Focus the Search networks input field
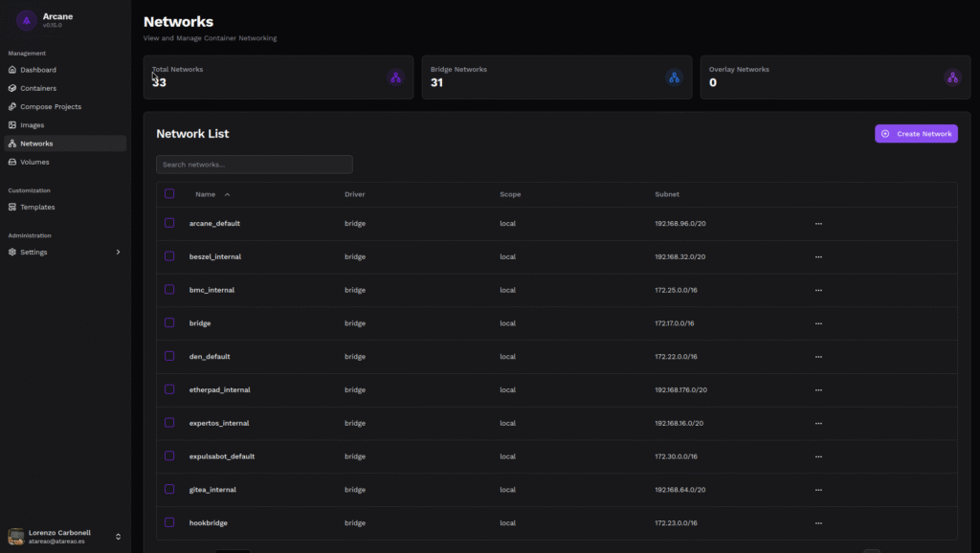980x553 pixels. tap(254, 165)
